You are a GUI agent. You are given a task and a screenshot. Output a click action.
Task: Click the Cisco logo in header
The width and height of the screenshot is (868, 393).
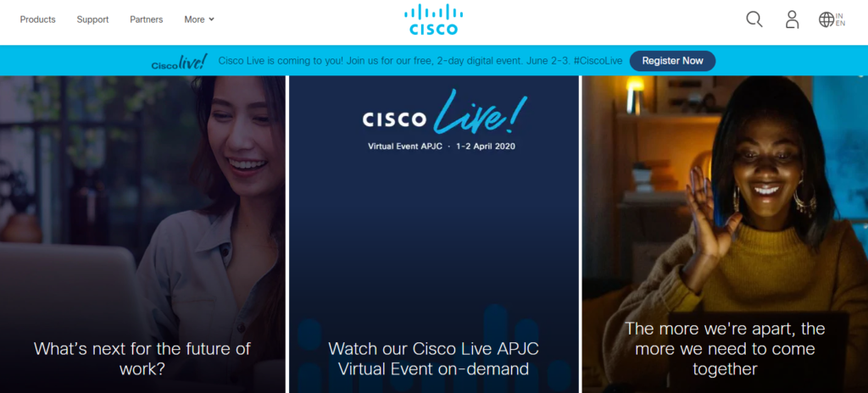coord(433,19)
